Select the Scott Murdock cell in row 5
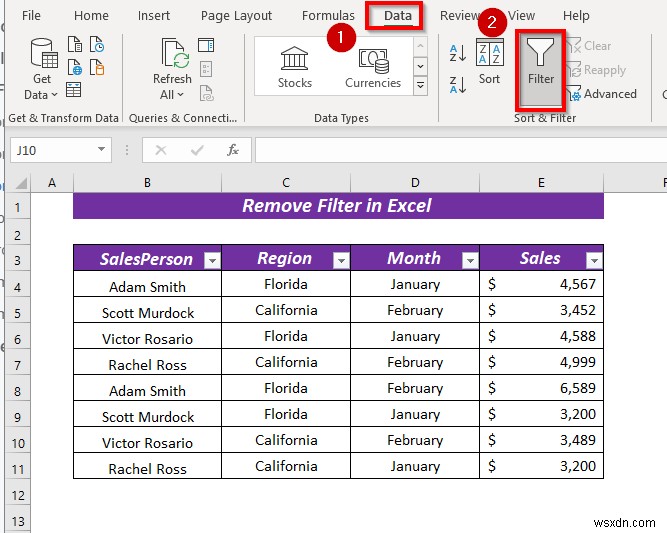 point(147,310)
